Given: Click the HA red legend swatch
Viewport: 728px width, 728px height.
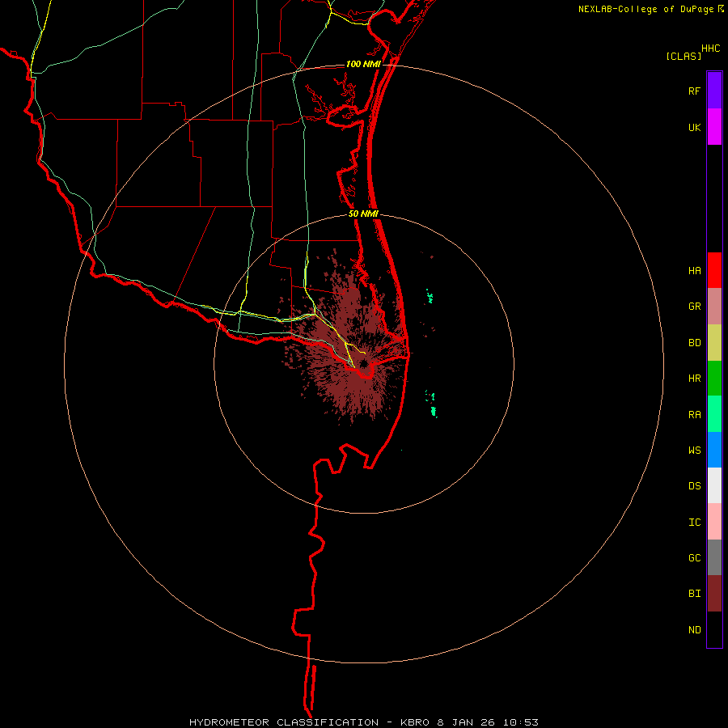Looking at the screenshot, I should click(x=714, y=270).
